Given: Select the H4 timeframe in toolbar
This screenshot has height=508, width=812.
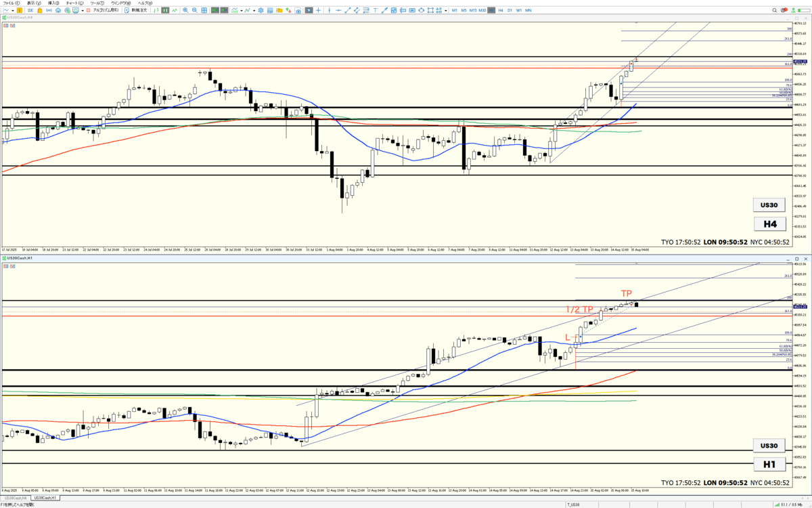Looking at the screenshot, I should pos(501,10).
